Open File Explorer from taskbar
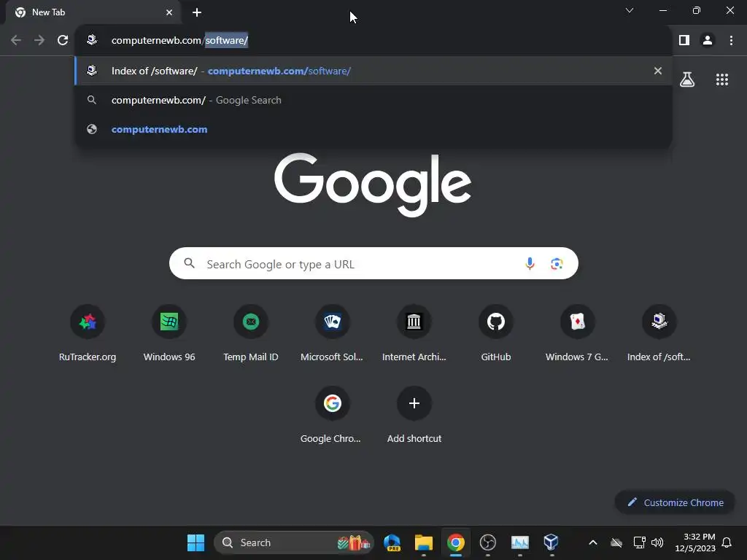This screenshot has width=747, height=560. (424, 542)
